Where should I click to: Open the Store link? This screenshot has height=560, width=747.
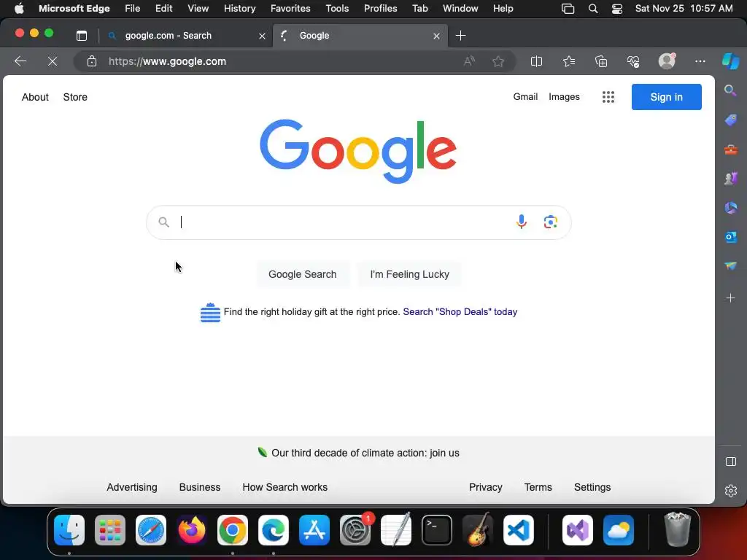(x=75, y=97)
